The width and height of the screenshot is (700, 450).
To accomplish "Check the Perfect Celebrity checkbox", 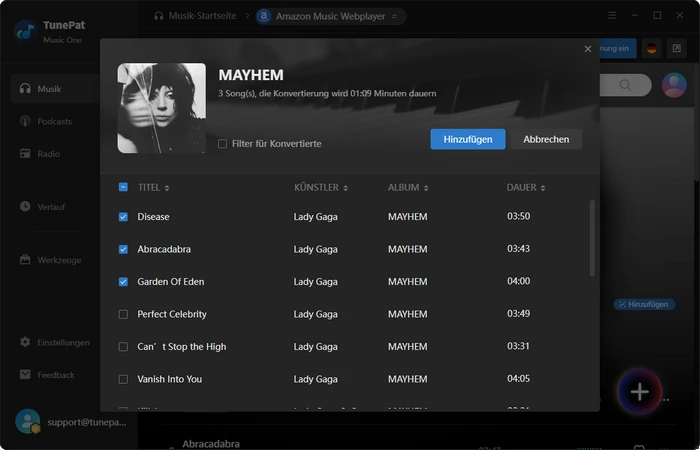I will pos(123,315).
